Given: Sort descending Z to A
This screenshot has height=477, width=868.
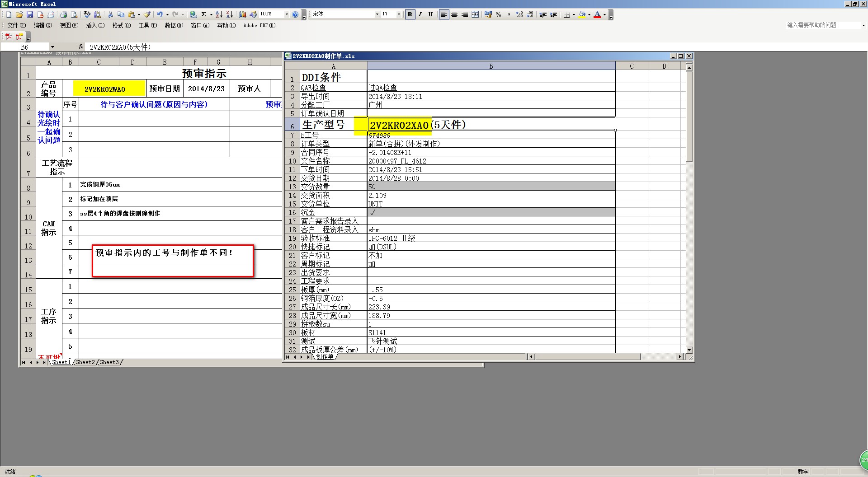Looking at the screenshot, I should tap(229, 14).
